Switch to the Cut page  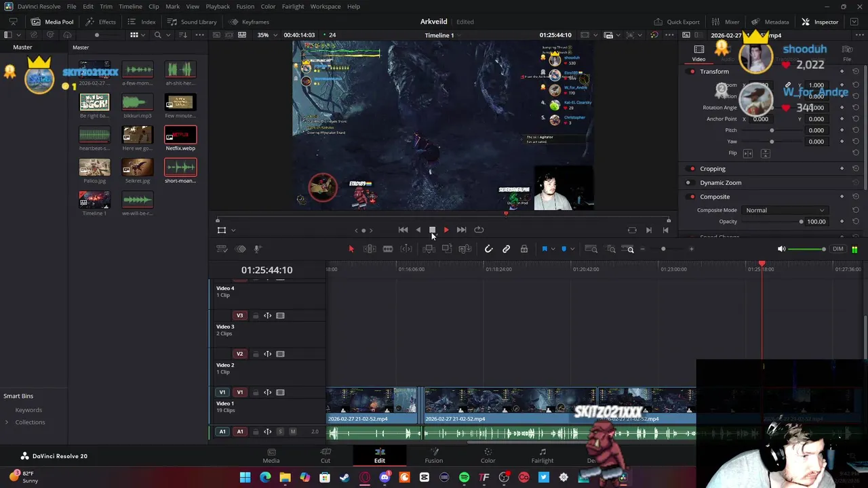(325, 455)
